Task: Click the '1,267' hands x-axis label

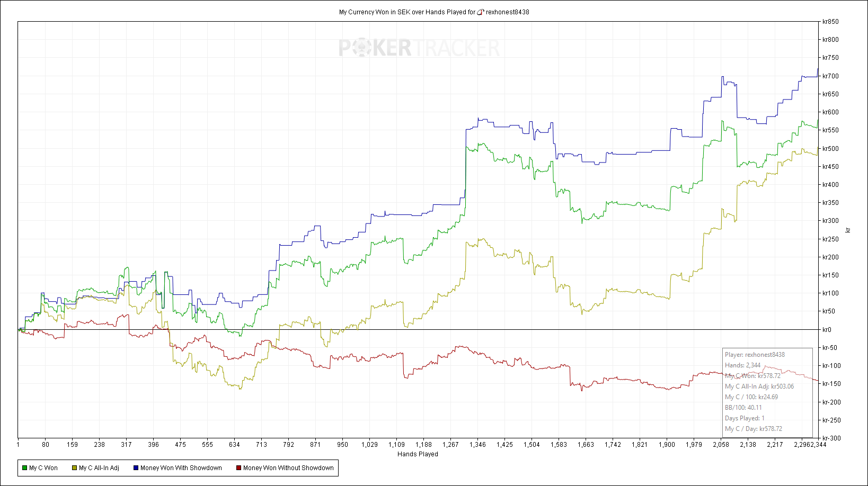Action: tap(450, 445)
